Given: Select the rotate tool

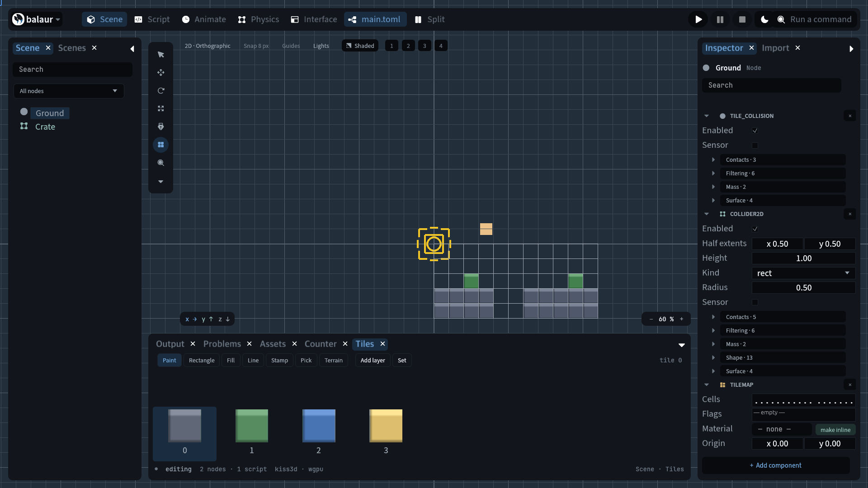Looking at the screenshot, I should pos(160,91).
